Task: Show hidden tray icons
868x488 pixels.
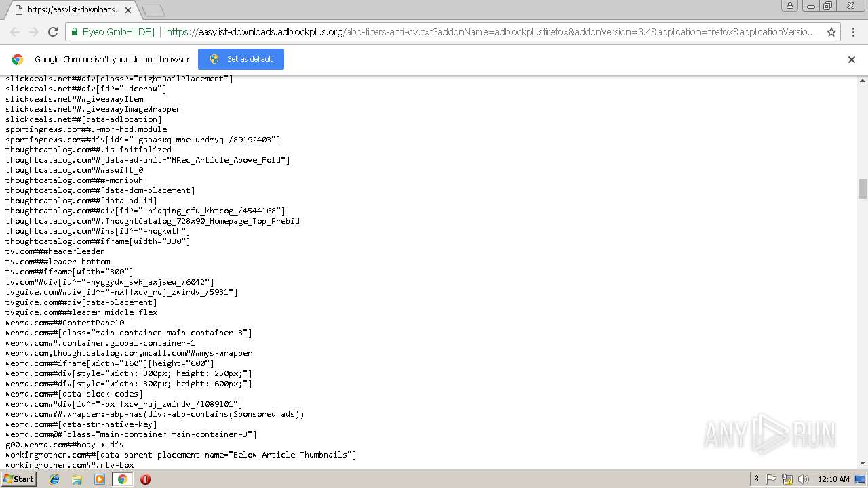Action: click(x=756, y=479)
